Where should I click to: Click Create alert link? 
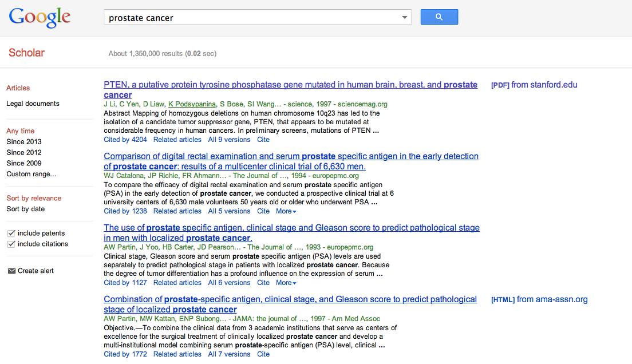click(35, 271)
